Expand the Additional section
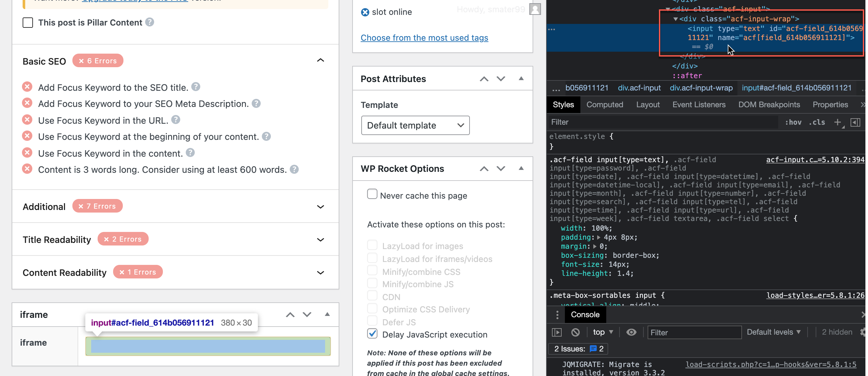Viewport: 868px width, 376px height. click(321, 206)
